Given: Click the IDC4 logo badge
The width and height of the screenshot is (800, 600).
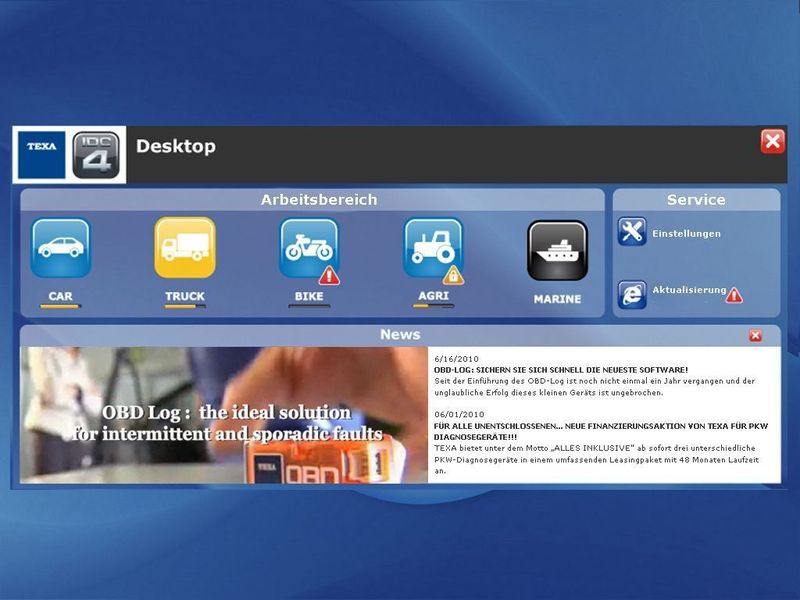Looking at the screenshot, I should 95,149.
